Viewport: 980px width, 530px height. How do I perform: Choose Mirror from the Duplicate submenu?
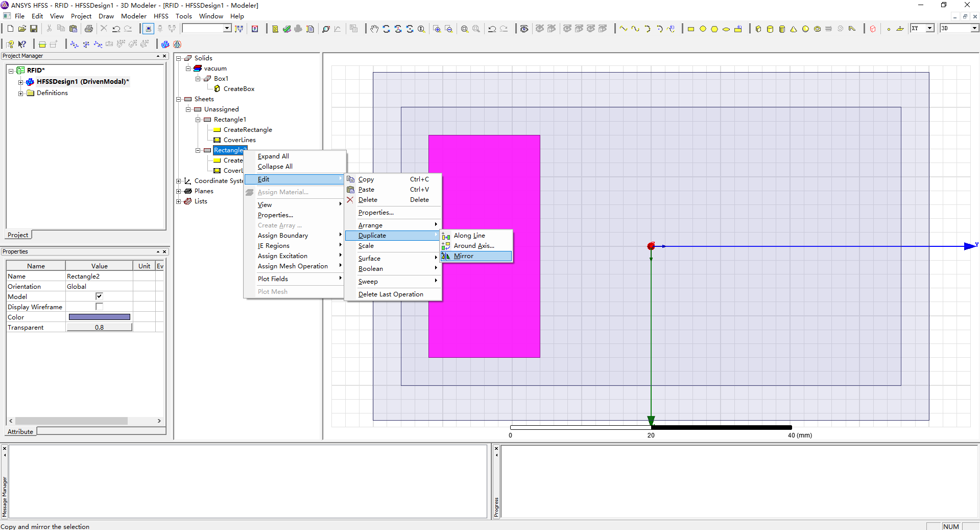pos(463,256)
